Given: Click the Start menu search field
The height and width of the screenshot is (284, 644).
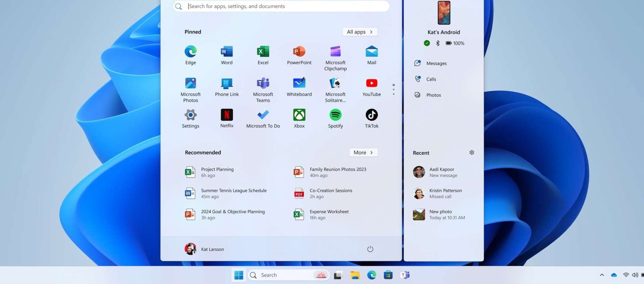Looking at the screenshot, I should click(281, 6).
